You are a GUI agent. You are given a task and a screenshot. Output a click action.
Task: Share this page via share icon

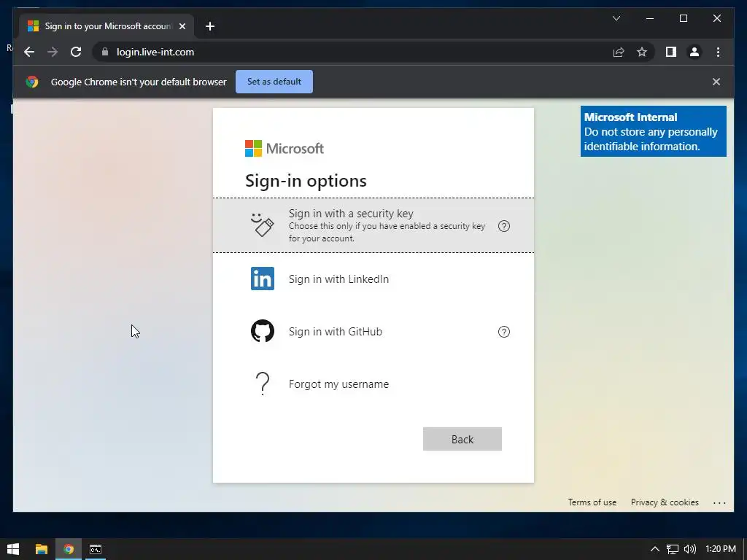[x=619, y=52]
